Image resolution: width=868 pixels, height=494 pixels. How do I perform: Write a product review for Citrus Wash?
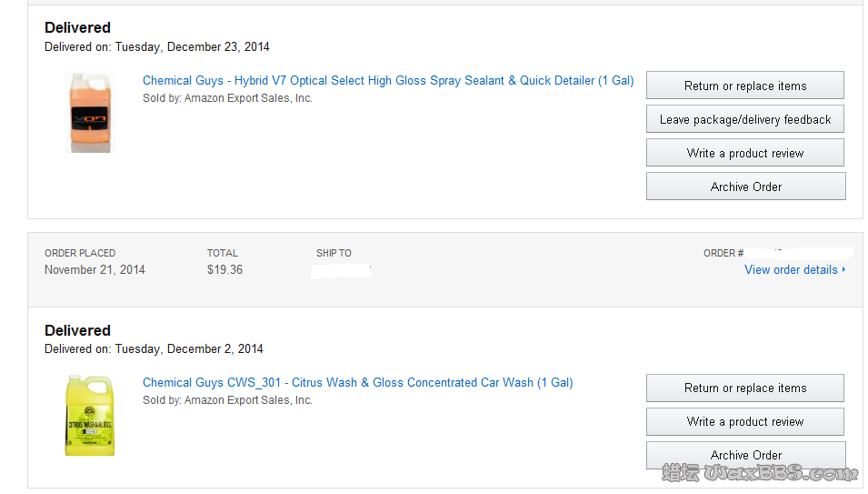coord(744,421)
